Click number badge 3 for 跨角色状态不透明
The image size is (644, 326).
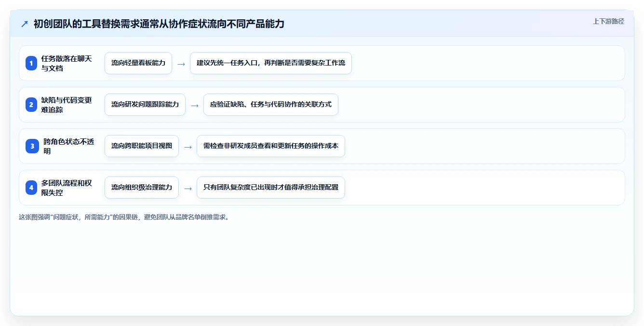[x=32, y=146]
